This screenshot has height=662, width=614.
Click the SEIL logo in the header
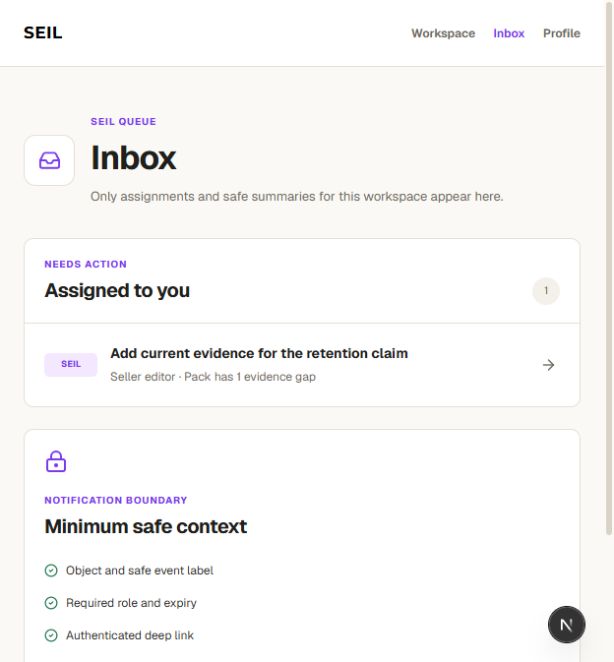point(43,33)
